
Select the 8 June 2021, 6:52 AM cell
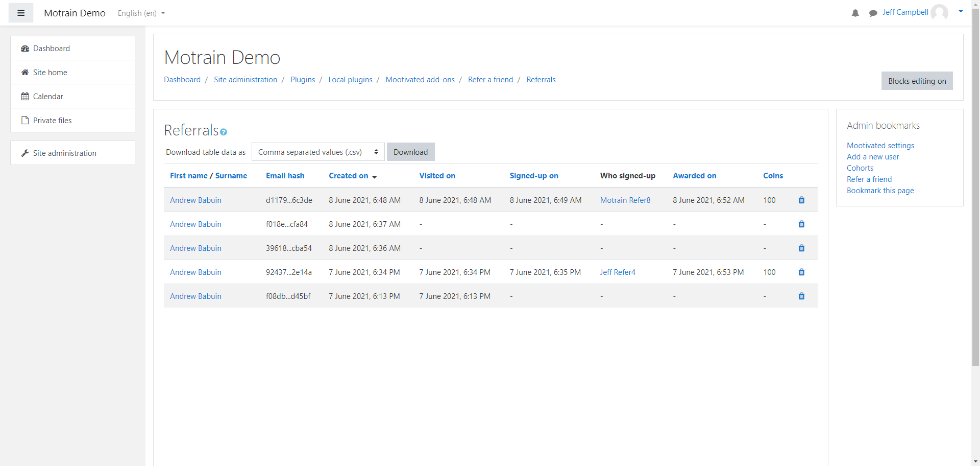point(708,200)
